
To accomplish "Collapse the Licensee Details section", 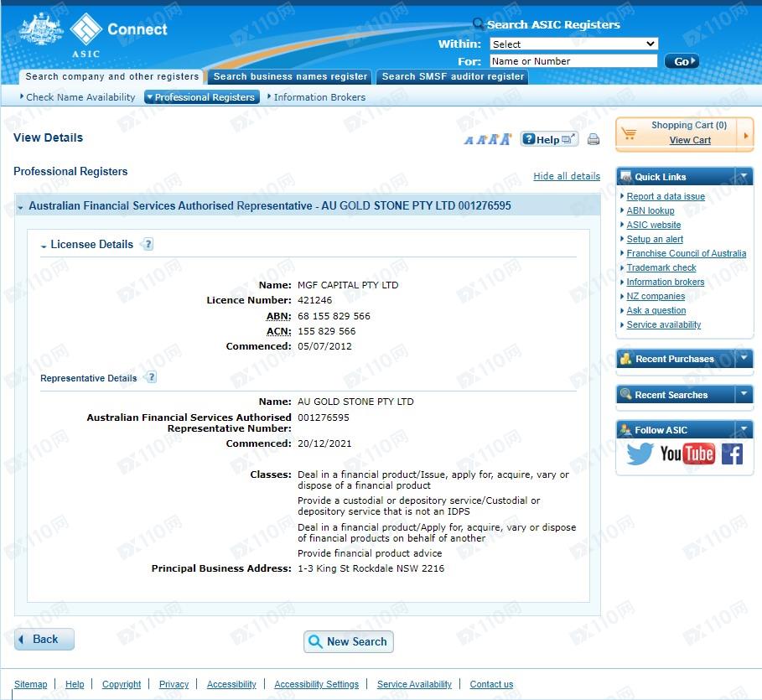I will [44, 246].
